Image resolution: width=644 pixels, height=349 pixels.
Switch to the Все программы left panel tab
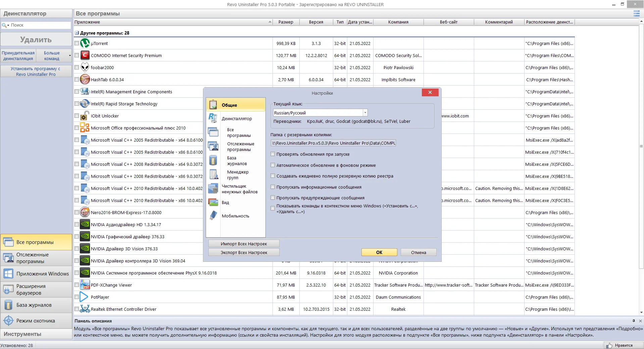36,242
